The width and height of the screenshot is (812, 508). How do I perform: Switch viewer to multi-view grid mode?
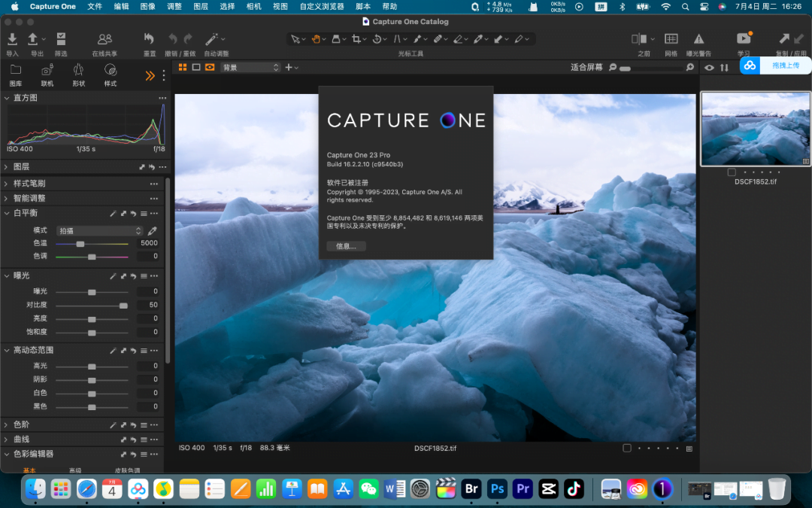(x=182, y=68)
